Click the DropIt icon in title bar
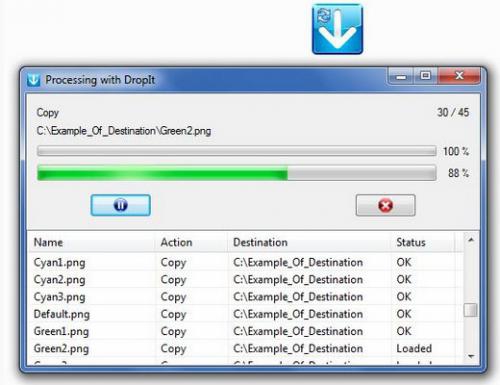500x385 pixels. (x=34, y=80)
